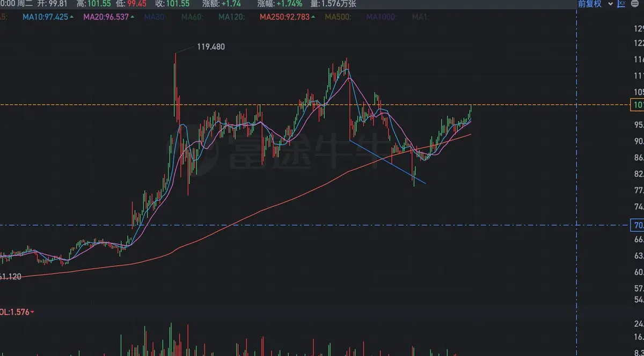
Task: Click the dimmed MA500 indicator label
Action: [x=338, y=17]
